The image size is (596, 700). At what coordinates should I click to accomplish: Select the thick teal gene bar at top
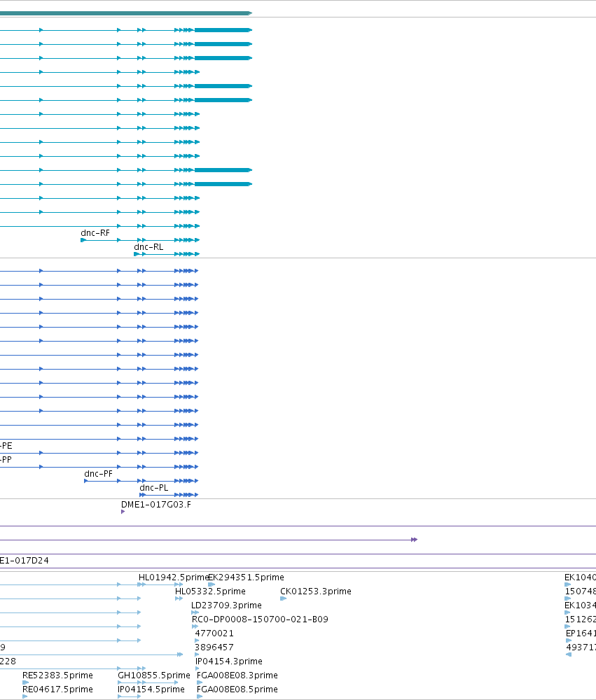(126, 13)
